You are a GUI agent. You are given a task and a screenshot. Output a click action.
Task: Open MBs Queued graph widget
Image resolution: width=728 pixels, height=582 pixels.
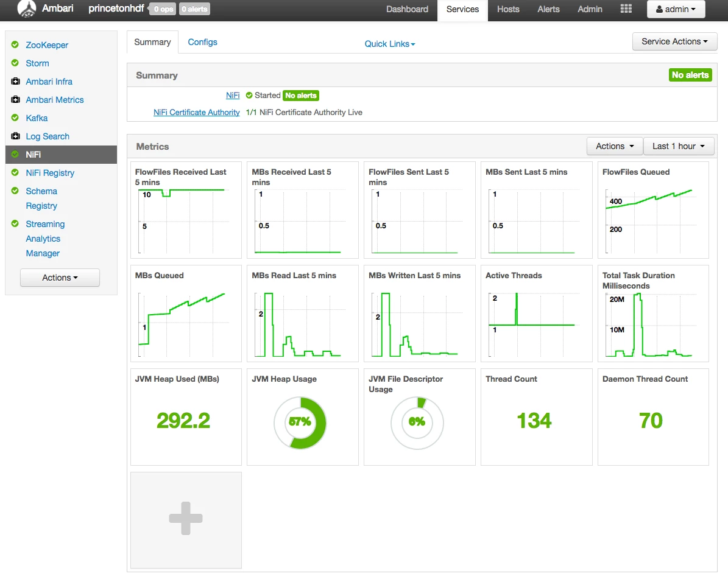click(x=186, y=314)
